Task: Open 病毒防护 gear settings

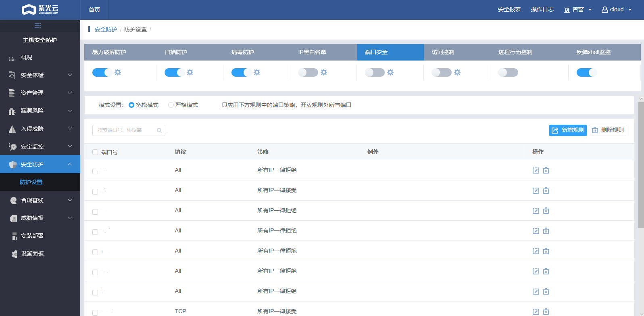Action: click(257, 72)
